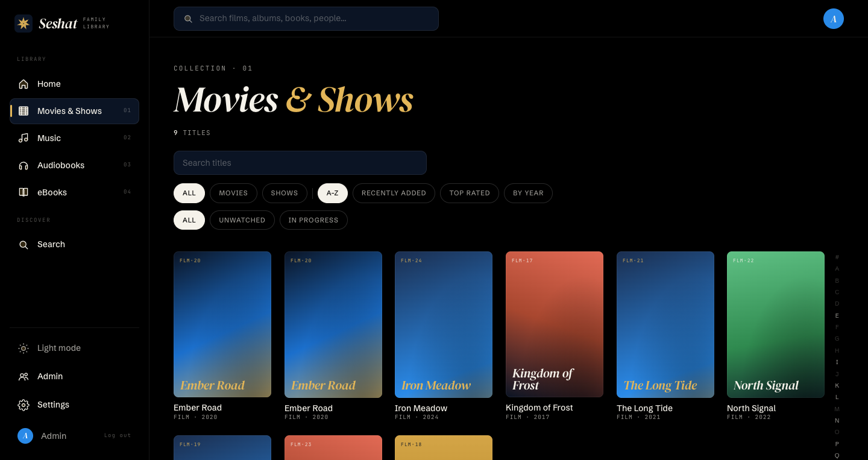Screen dimensions: 868x460
Task: Sort titles By Year
Action: (528, 193)
